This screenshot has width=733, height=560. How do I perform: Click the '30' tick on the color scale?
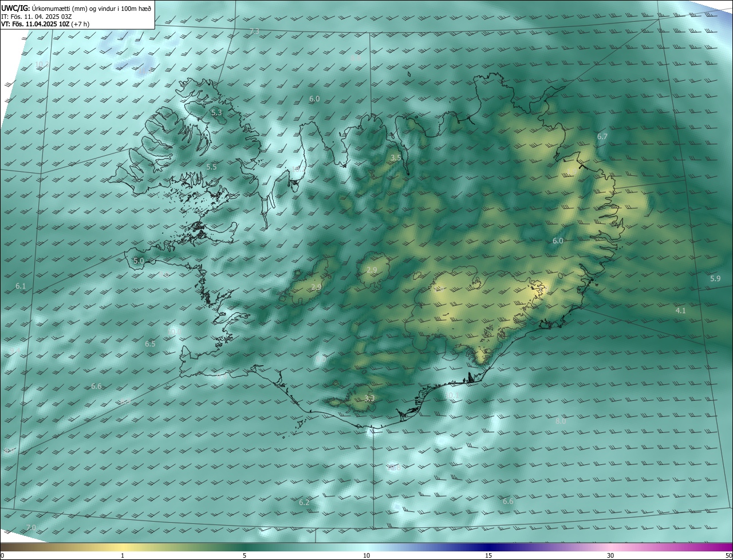click(610, 555)
